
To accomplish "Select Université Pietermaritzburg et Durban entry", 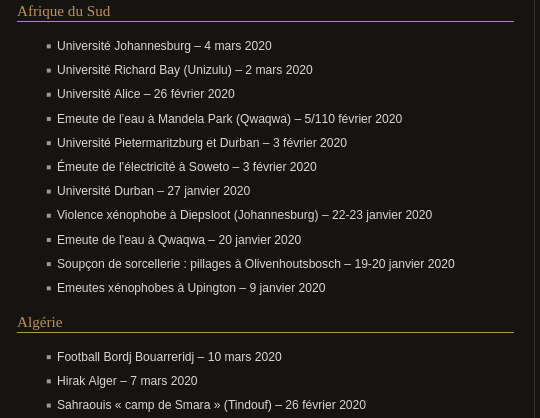I will (x=202, y=143).
